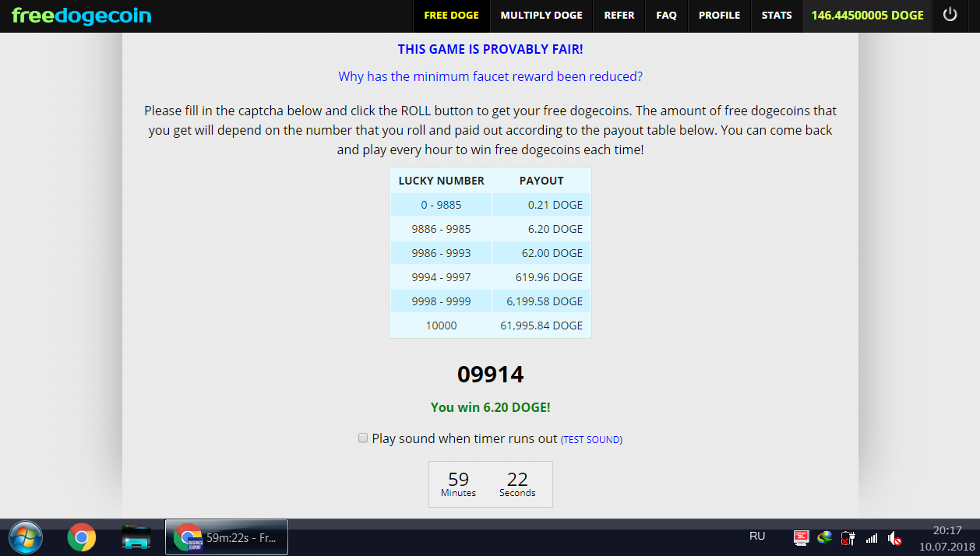Click the 62.00 DOGE payout cell

point(541,253)
